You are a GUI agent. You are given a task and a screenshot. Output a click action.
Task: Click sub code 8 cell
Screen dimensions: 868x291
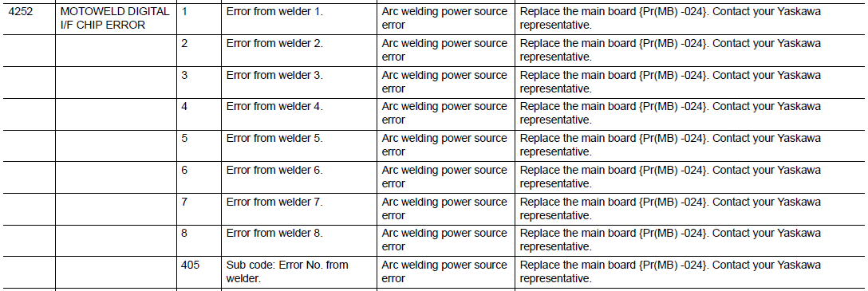click(199, 240)
